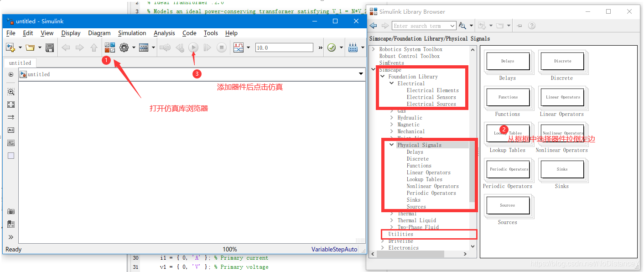Viewport: 644px width, 272px height.
Task: Open the Sinks library block
Action: point(562,169)
